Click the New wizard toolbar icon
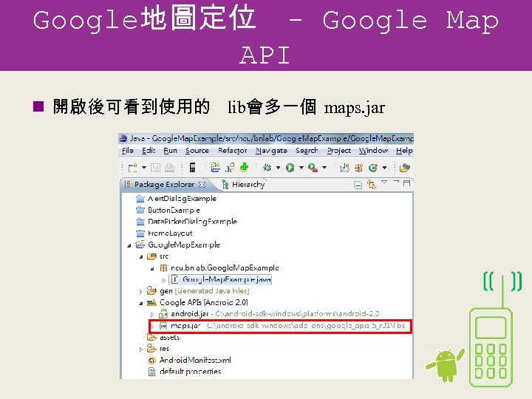Image resolution: width=532 pixels, height=399 pixels. pyautogui.click(x=132, y=168)
